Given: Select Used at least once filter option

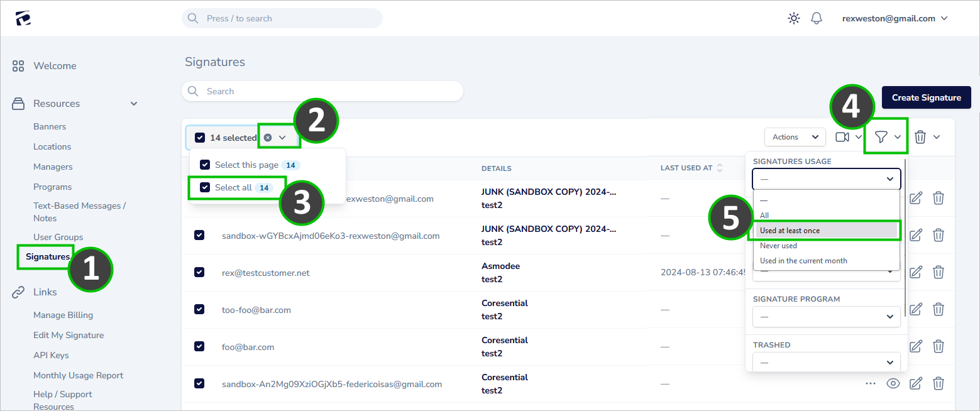Looking at the screenshot, I should click(x=789, y=230).
